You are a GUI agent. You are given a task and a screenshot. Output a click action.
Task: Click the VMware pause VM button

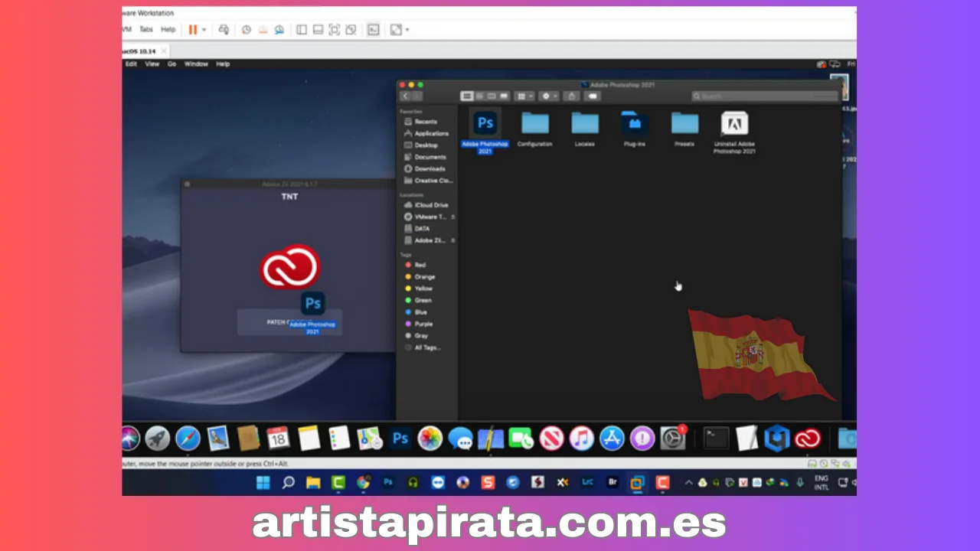tap(193, 30)
